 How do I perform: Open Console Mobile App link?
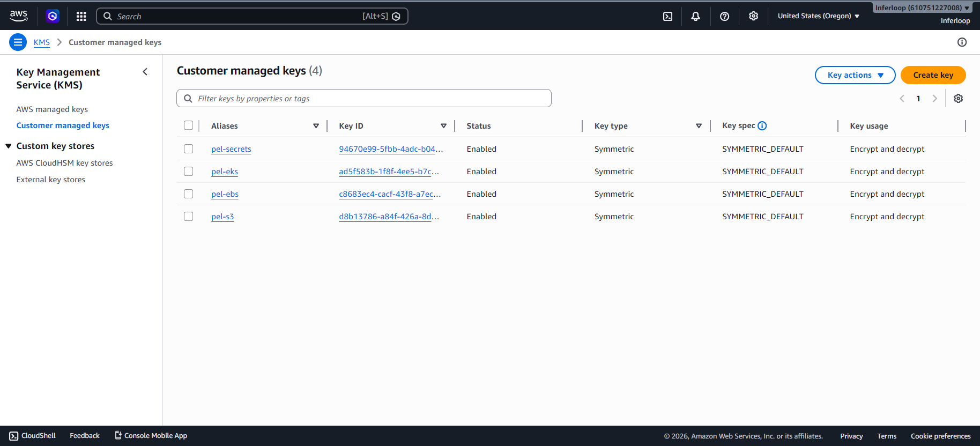pos(151,436)
